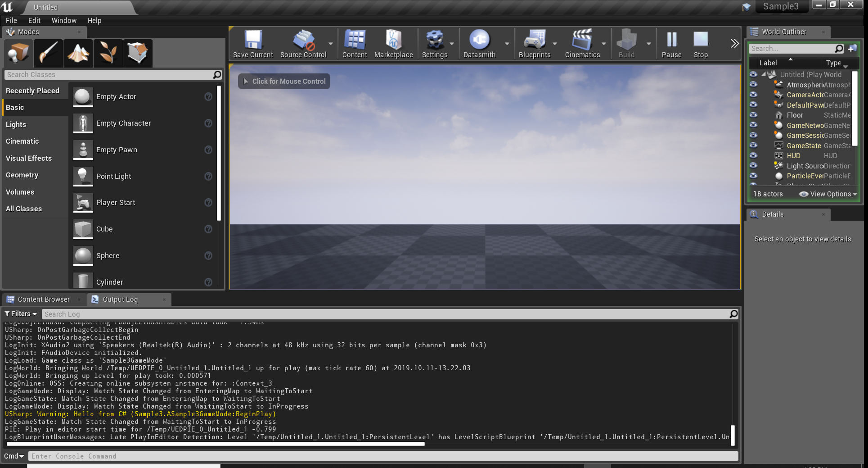The height and width of the screenshot is (468, 868).
Task: Select the Place mode icon
Action: coord(18,53)
